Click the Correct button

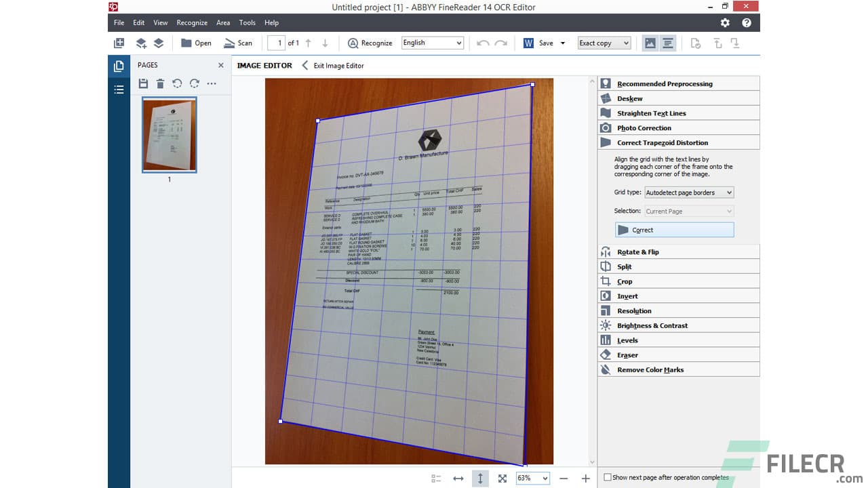click(674, 230)
